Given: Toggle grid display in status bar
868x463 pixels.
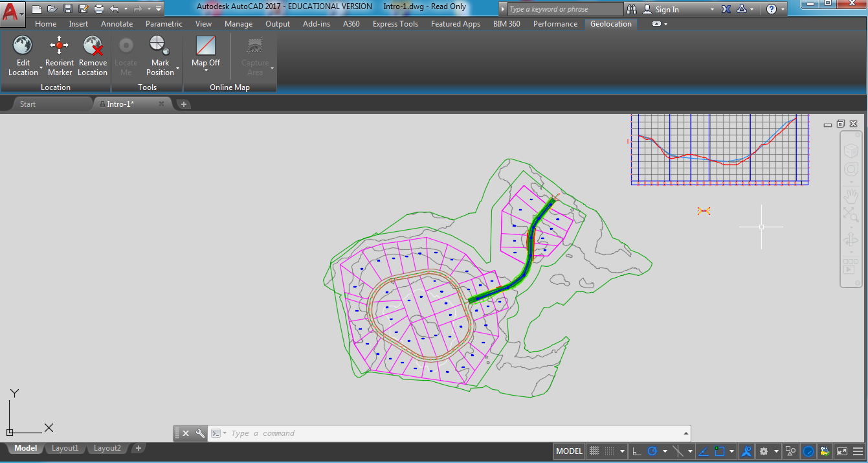Looking at the screenshot, I should pyautogui.click(x=594, y=451).
